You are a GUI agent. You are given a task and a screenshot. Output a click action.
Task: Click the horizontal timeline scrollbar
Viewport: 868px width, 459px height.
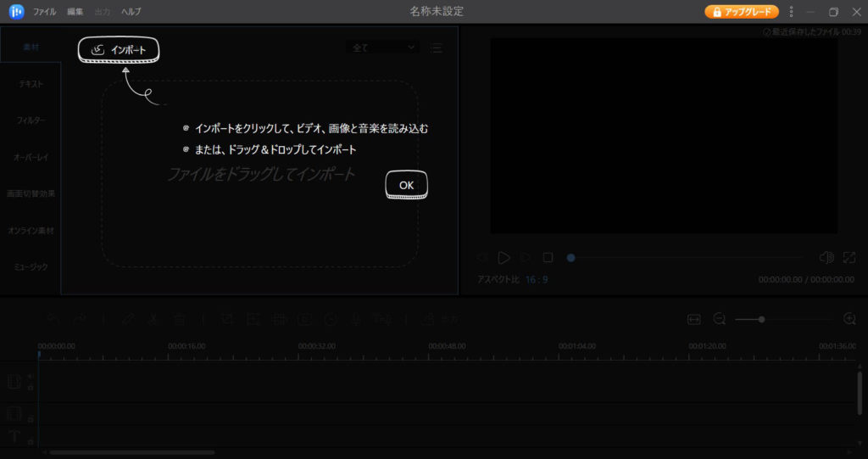coord(131,452)
